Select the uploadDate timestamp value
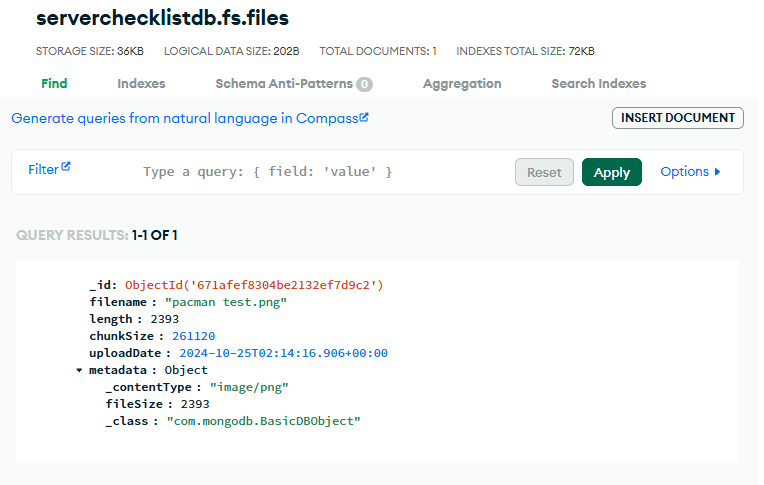This screenshot has height=485, width=764. [x=284, y=353]
